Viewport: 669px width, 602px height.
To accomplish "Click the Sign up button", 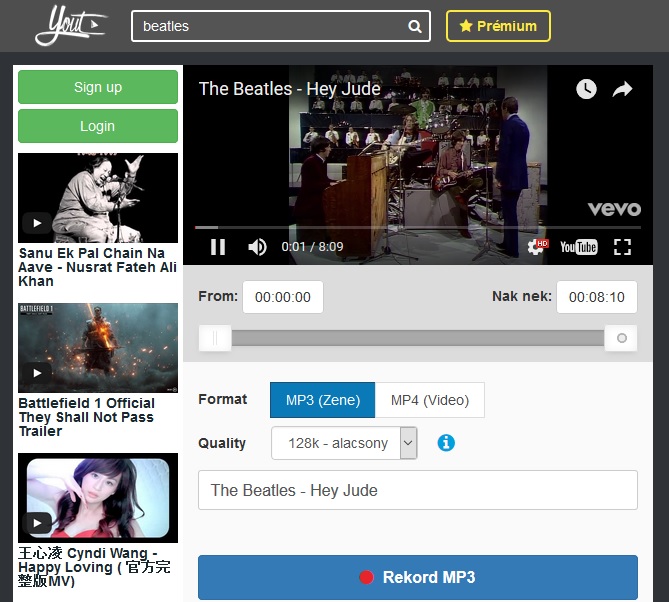I will pyautogui.click(x=98, y=87).
